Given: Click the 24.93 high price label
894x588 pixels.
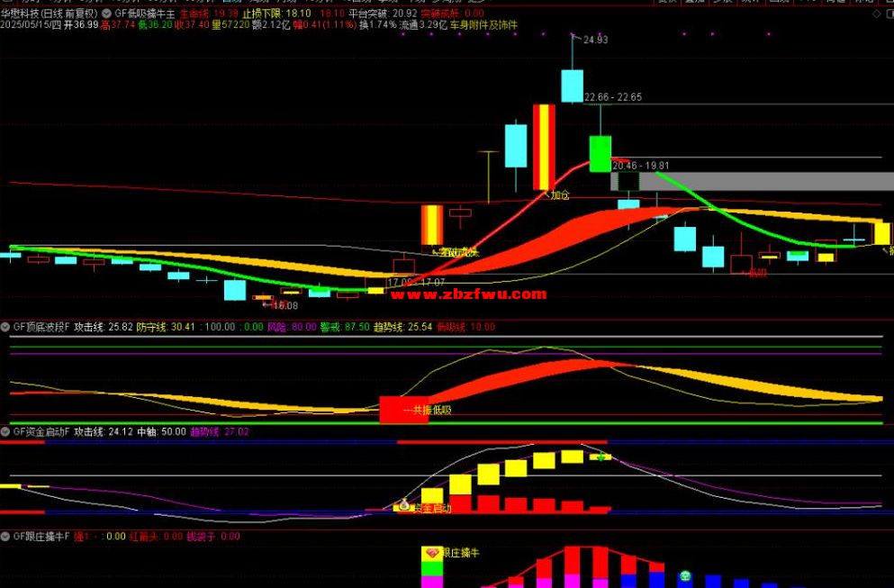Looking at the screenshot, I should tap(595, 41).
